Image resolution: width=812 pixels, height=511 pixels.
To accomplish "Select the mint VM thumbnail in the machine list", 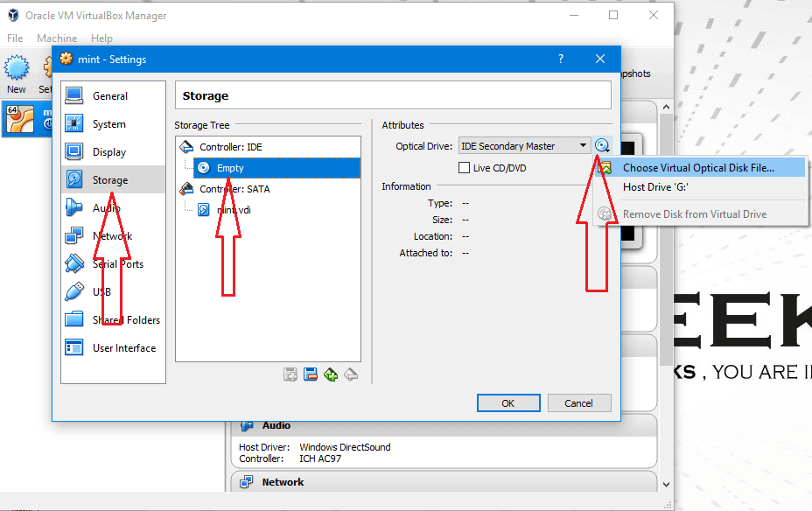I will coord(21,119).
